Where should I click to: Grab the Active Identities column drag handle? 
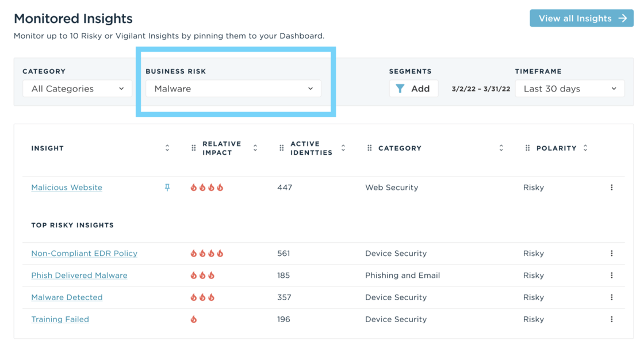(281, 148)
